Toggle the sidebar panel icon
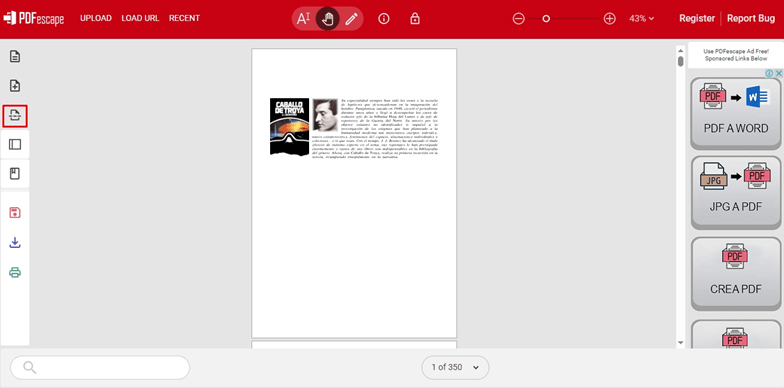 15,144
